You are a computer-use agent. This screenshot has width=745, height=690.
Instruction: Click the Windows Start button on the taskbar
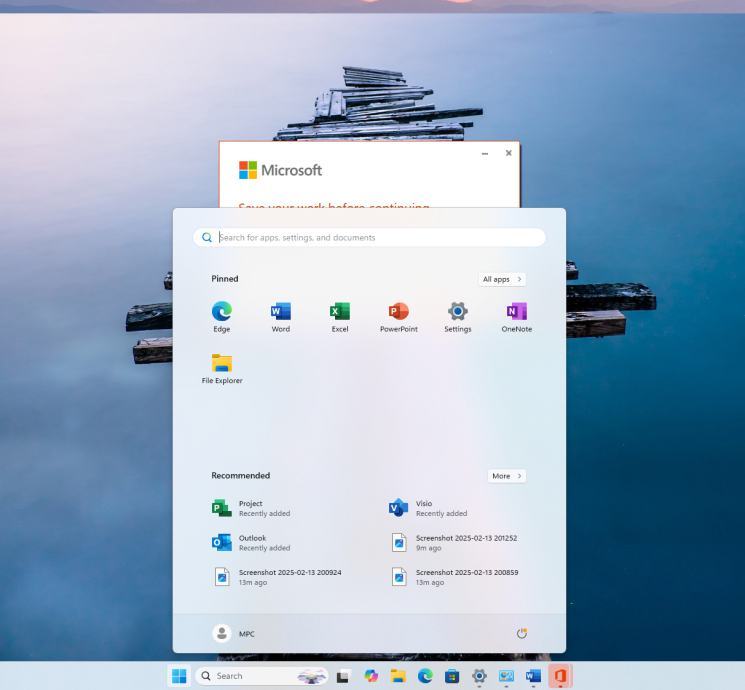tap(179, 676)
